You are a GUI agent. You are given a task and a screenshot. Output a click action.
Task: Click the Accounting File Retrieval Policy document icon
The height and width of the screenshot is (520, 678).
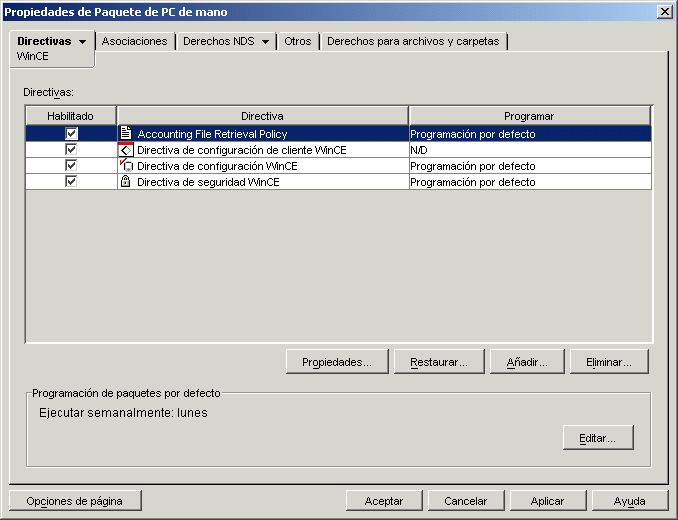pos(126,133)
